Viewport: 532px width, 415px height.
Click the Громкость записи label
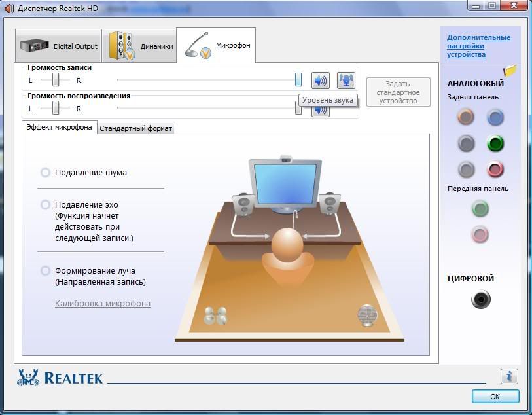click(x=60, y=67)
